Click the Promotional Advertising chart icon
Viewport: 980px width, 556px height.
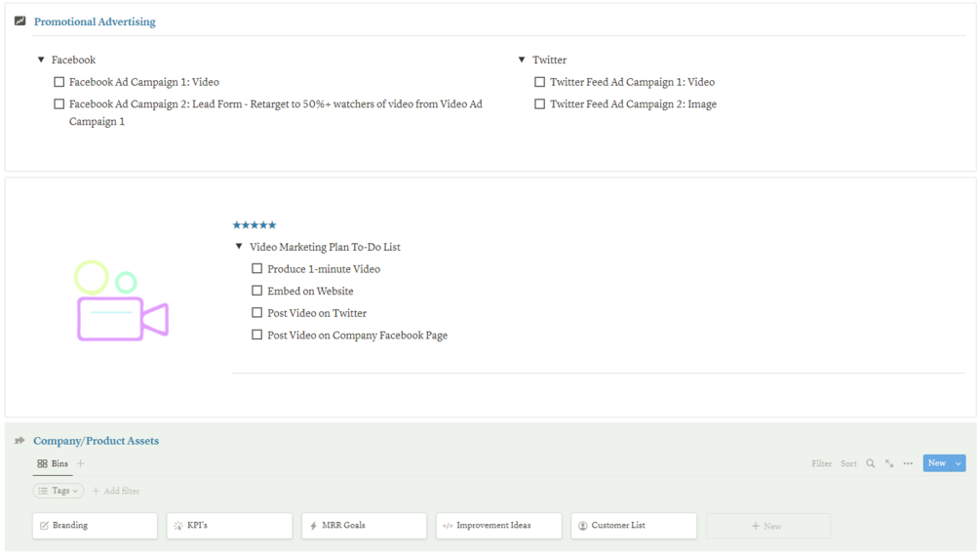click(x=20, y=20)
